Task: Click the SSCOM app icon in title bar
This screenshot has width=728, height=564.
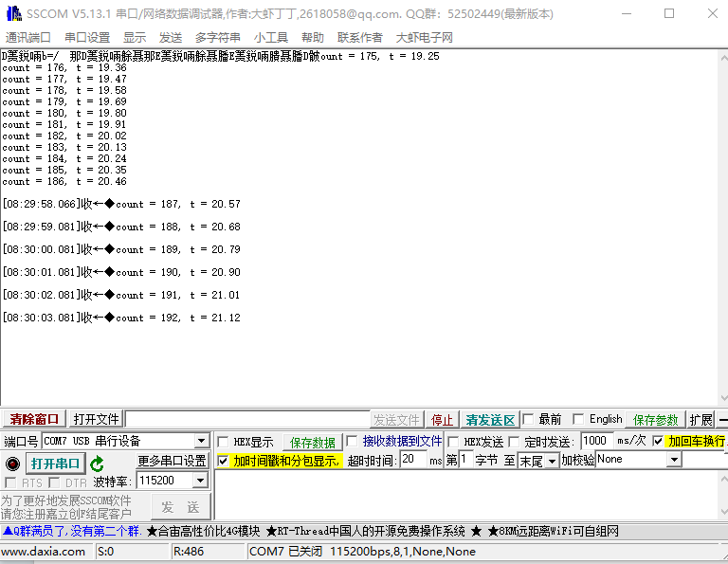Action: coord(11,13)
